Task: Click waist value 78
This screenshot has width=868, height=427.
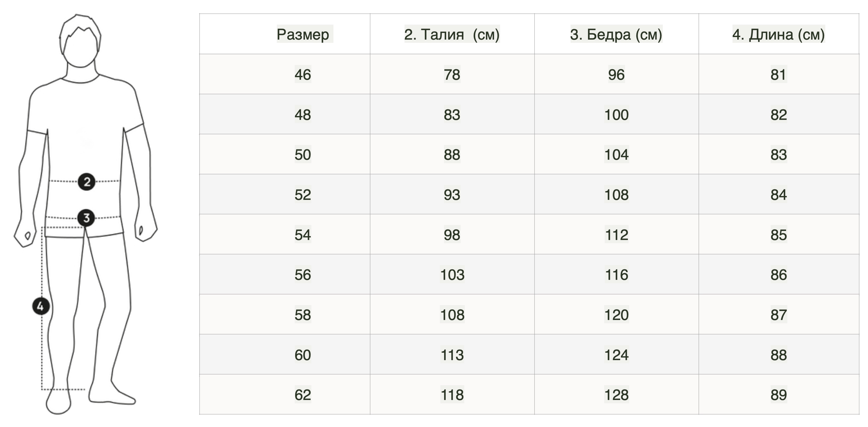Action: 452,74
